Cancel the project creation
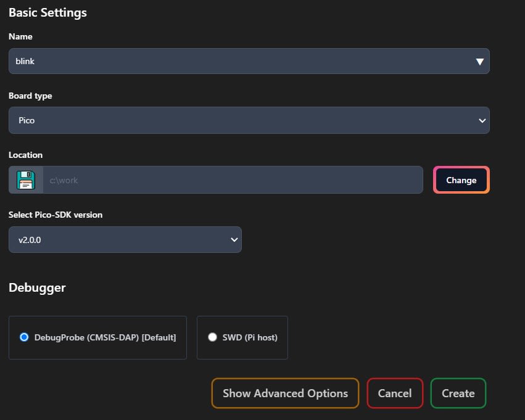525x420 pixels. pyautogui.click(x=395, y=393)
